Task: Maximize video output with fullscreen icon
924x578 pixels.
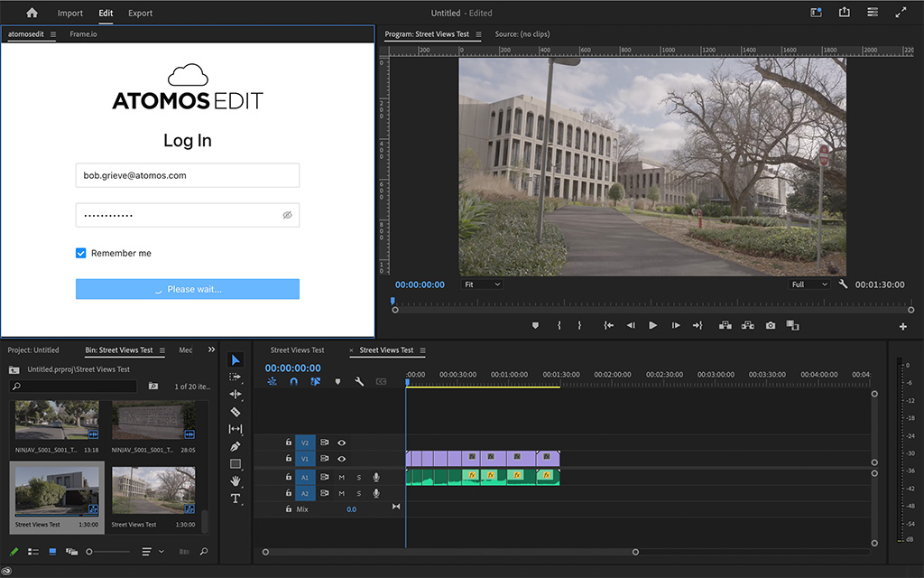Action: [901, 13]
